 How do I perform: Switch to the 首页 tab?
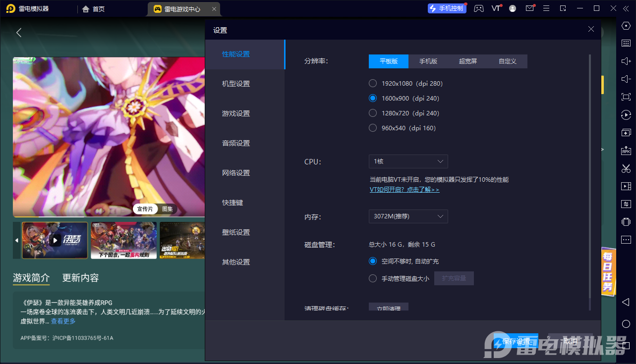tap(94, 9)
